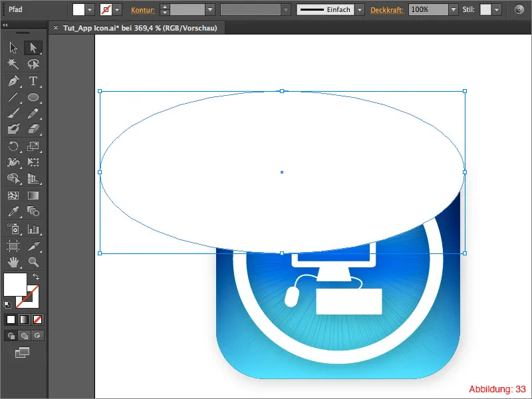Select the Pencil tool

33,113
